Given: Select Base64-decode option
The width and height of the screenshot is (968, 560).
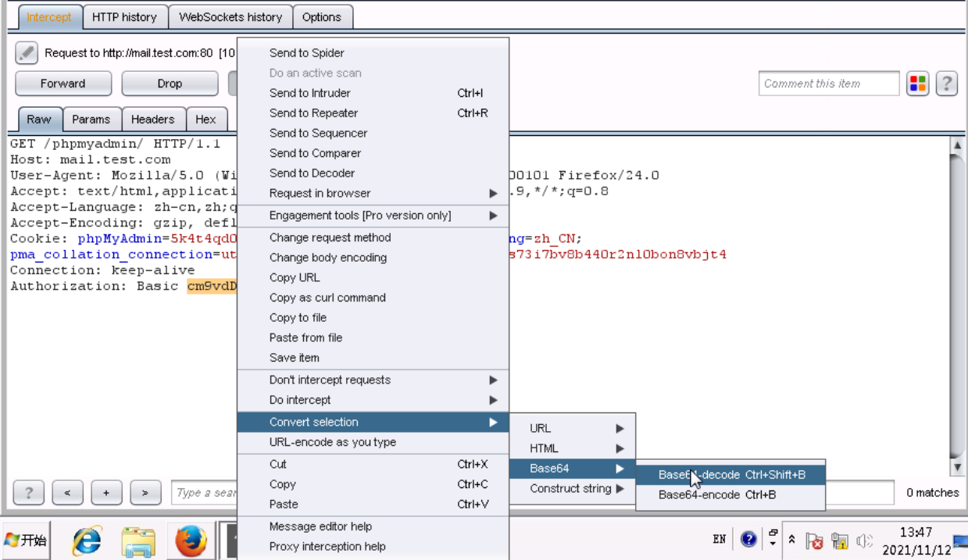Looking at the screenshot, I should point(730,475).
